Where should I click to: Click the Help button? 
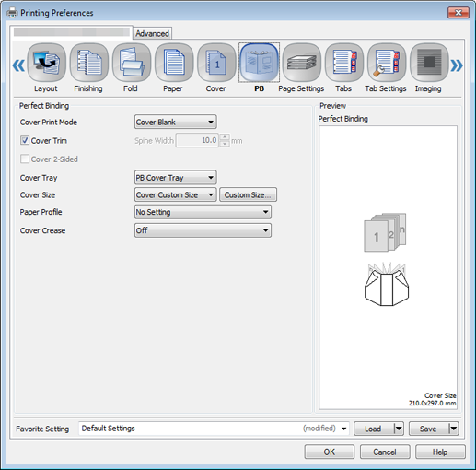[440, 452]
